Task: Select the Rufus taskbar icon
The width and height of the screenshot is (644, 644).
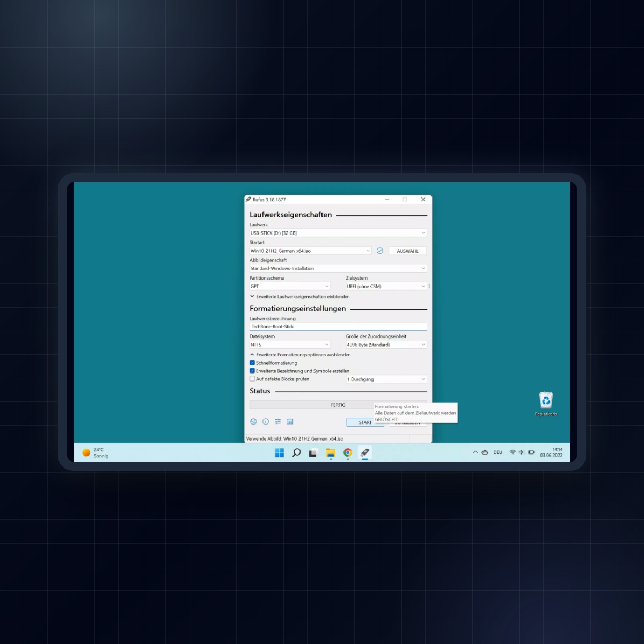Action: 365,453
